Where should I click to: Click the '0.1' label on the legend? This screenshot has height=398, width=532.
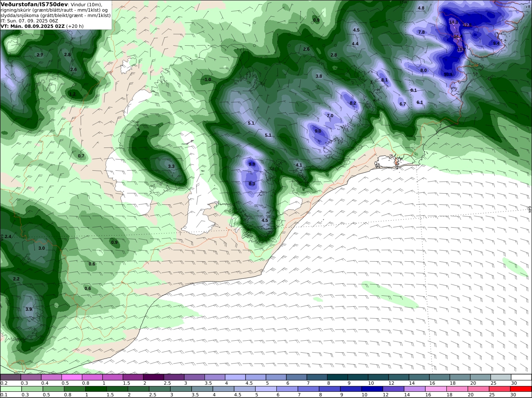coord(4,395)
